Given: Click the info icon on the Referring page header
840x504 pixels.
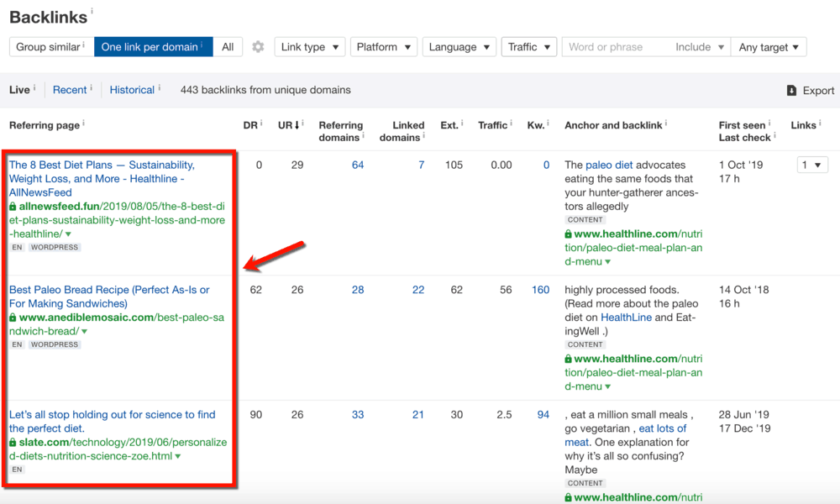Looking at the screenshot, I should point(83,122).
